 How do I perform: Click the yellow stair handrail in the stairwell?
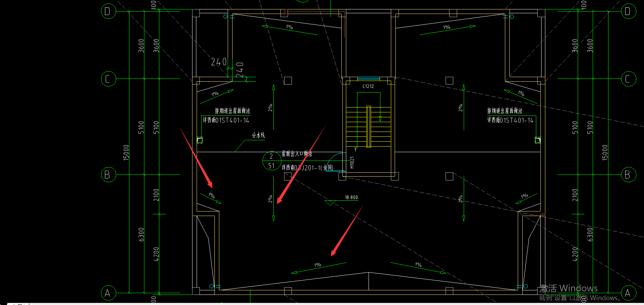369,127
